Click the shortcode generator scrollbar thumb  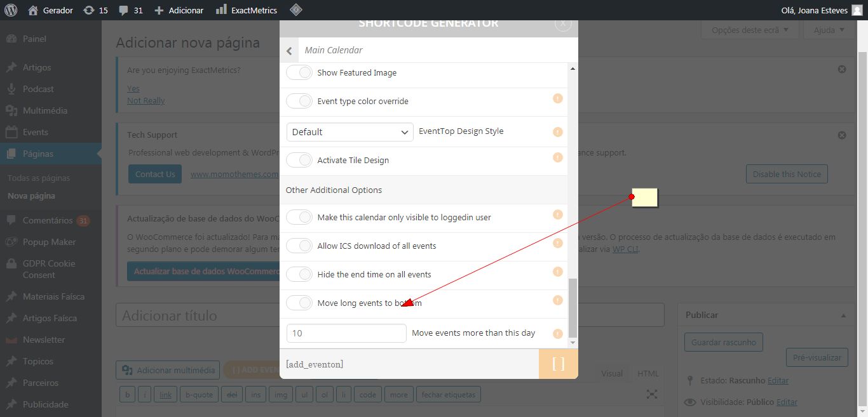[573, 307]
